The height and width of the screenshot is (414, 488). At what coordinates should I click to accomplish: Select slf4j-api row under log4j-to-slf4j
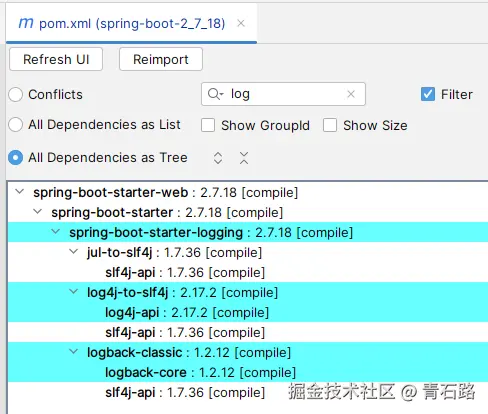[248, 332]
